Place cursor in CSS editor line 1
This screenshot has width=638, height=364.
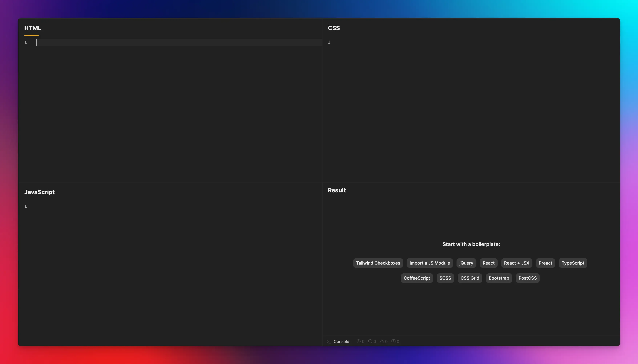(375, 42)
